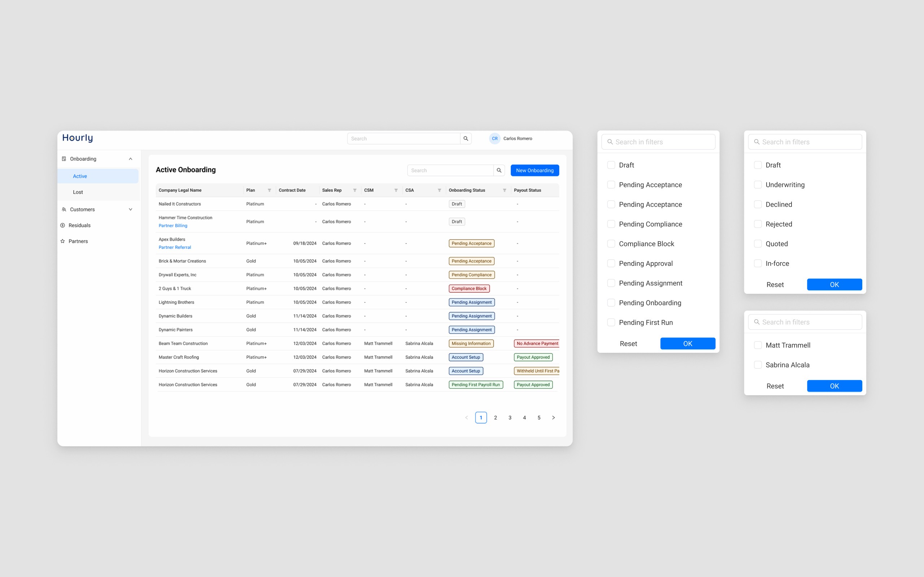Click search icon beside New Onboarding

pos(499,170)
